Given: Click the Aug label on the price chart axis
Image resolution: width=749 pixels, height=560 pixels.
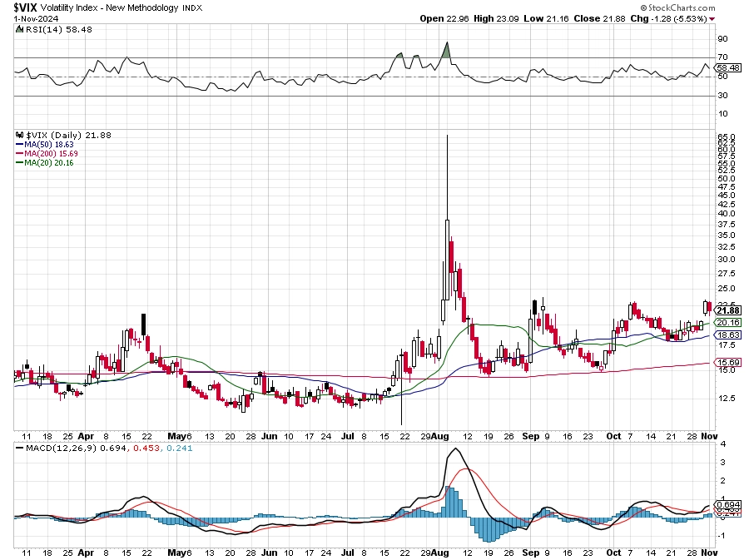Looking at the screenshot, I should coord(440,436).
